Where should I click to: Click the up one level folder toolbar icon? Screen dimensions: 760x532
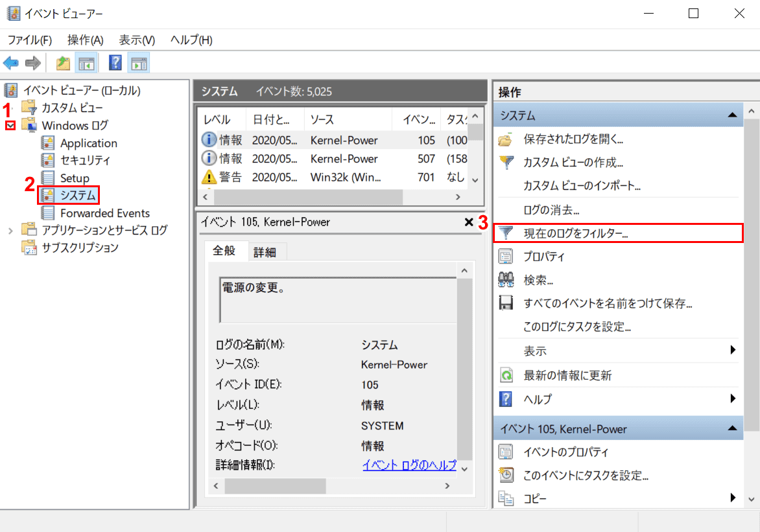point(63,63)
